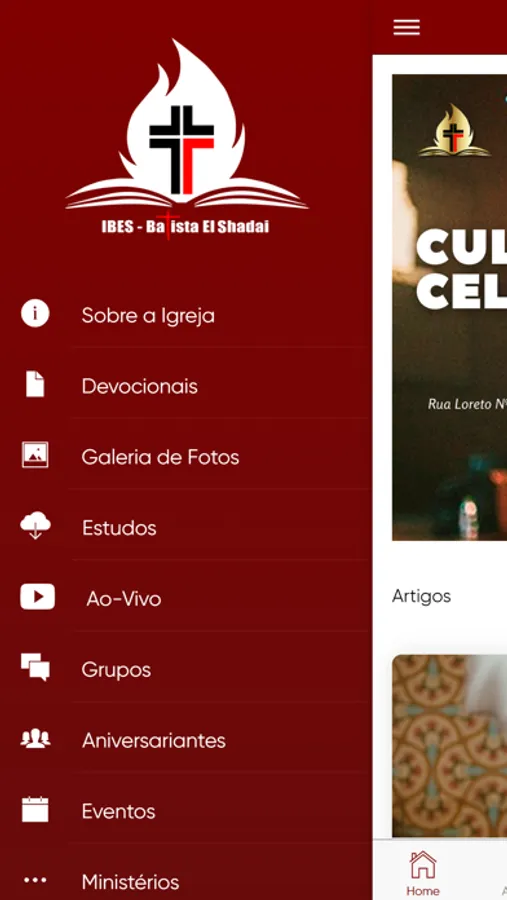
Task: Open Galeria de Fotos
Action: [185, 457]
